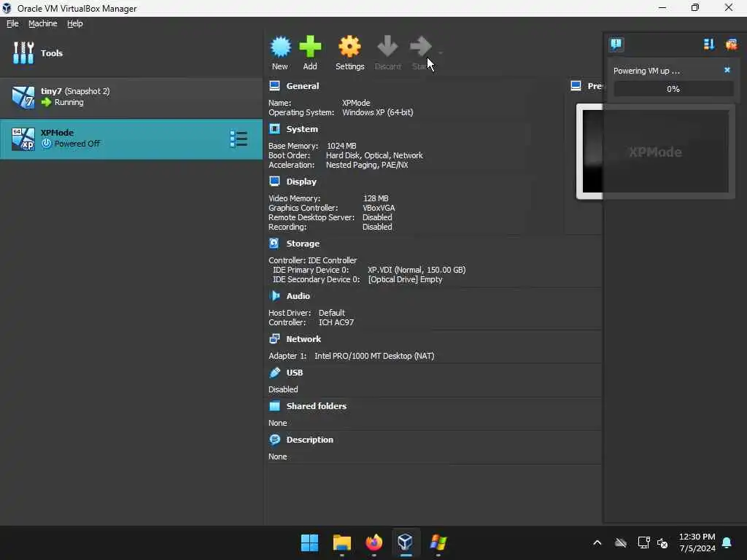747x560 pixels.
Task: Click the muted volume tray icon
Action: click(x=662, y=542)
